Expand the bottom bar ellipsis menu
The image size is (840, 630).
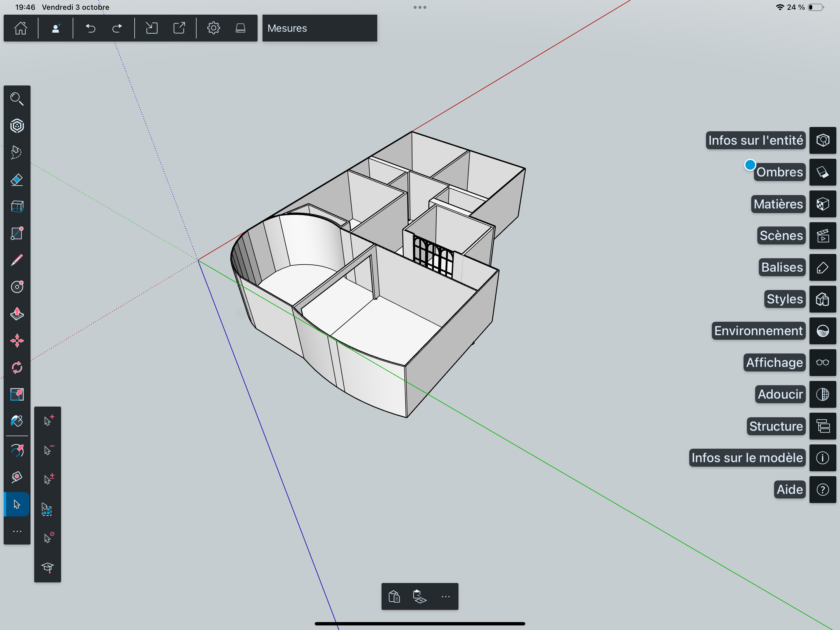445,597
